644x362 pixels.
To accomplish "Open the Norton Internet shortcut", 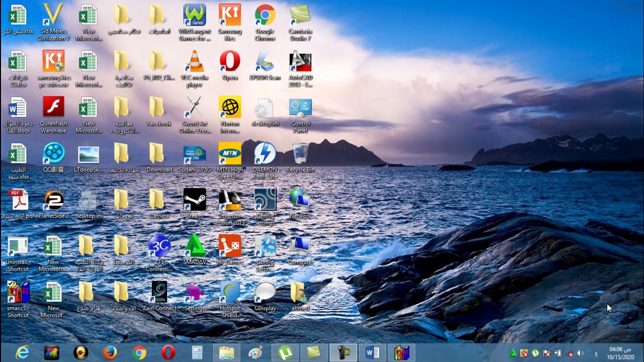I will click(230, 115).
